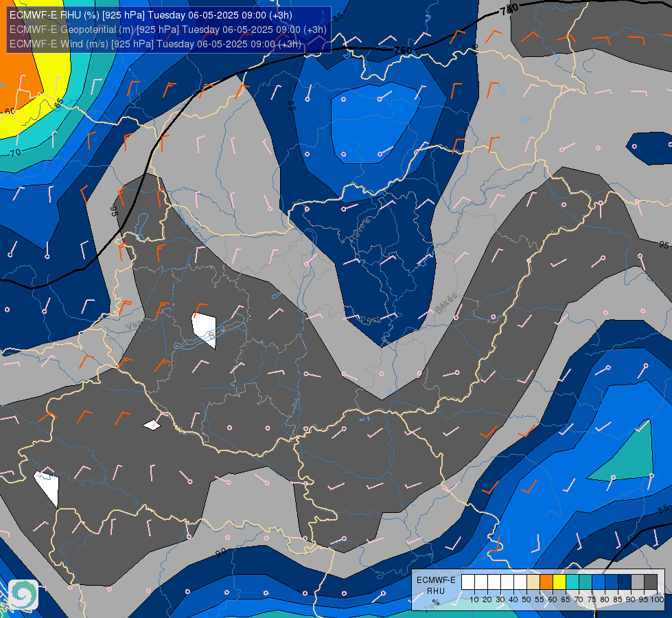Click the legend tick label 55
This screenshot has width=672, height=618.
tap(540, 599)
